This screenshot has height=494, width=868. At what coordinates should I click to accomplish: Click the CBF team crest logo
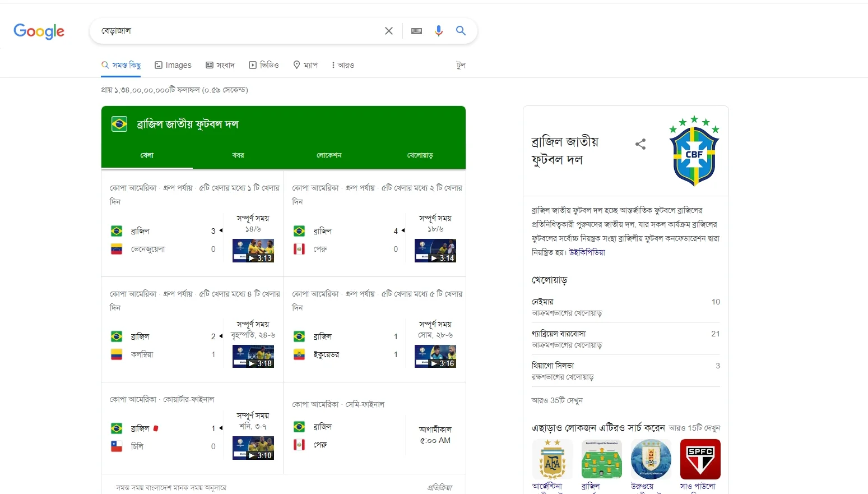[x=694, y=151]
